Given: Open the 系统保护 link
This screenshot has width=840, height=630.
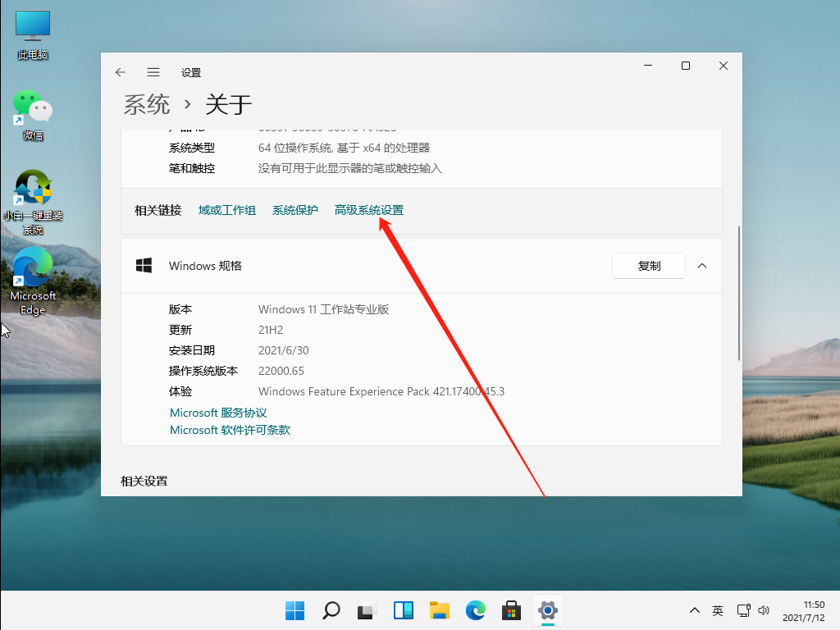Looking at the screenshot, I should (294, 210).
